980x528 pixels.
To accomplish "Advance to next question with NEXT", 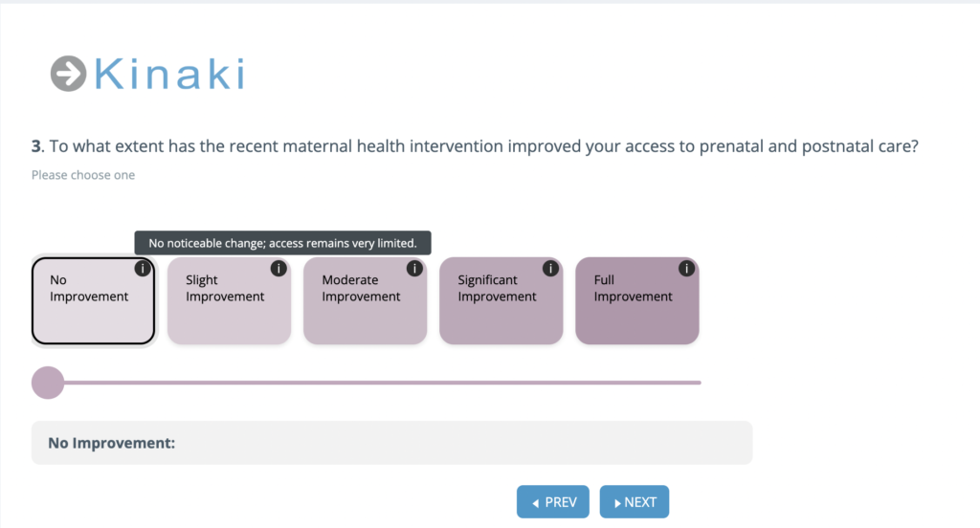I will (635, 502).
